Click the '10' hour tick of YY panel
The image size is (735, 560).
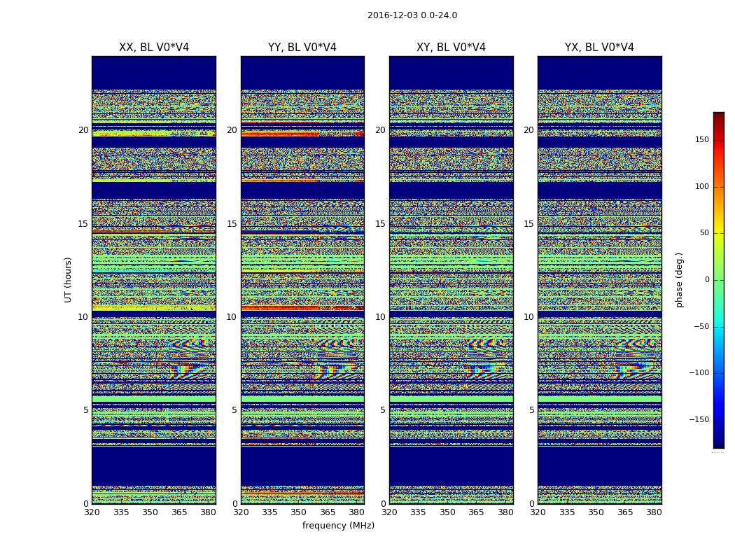[232, 317]
